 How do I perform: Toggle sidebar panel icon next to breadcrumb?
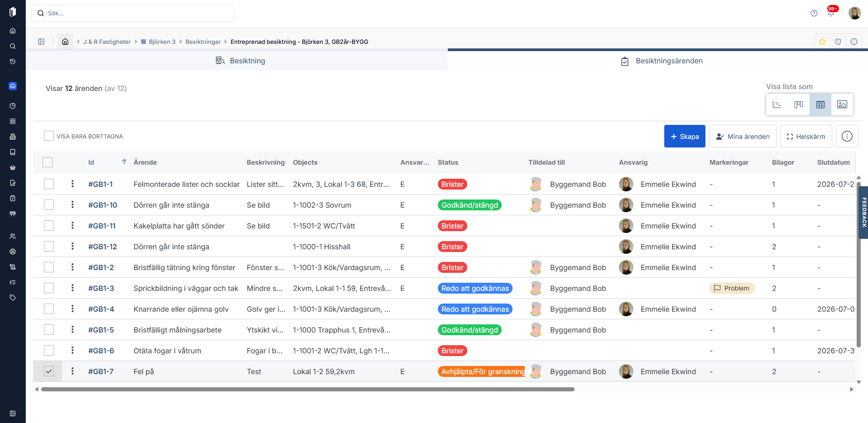(x=41, y=42)
